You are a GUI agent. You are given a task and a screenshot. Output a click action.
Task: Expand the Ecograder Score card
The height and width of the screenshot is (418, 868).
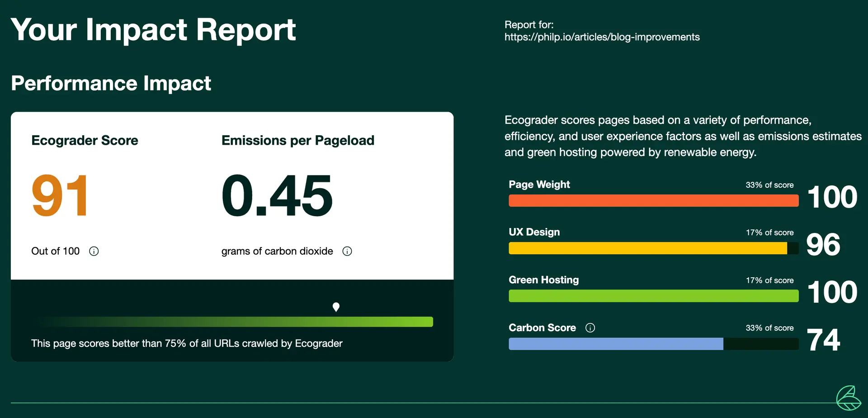(x=85, y=140)
